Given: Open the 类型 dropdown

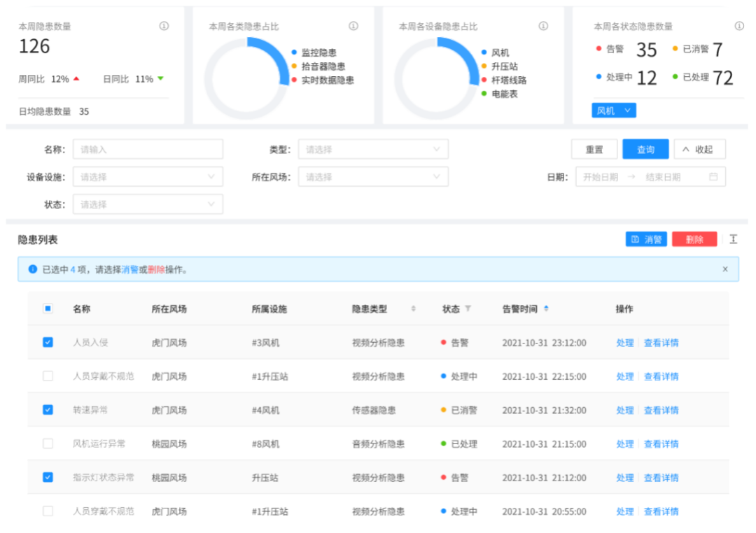Looking at the screenshot, I should (373, 150).
